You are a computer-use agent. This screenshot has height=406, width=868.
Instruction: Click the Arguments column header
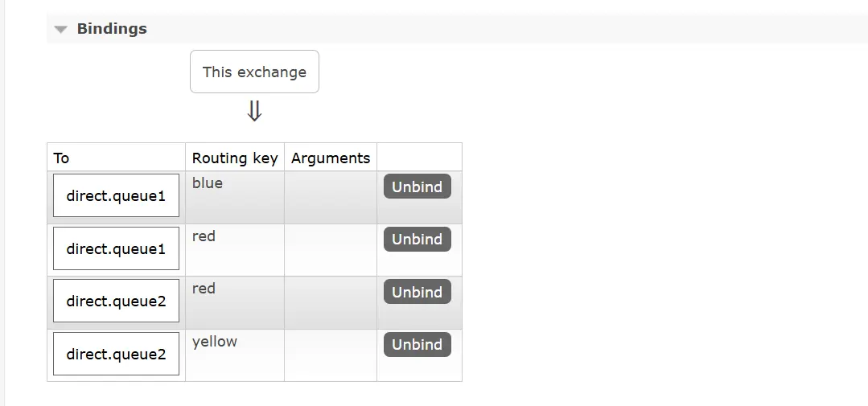(331, 158)
